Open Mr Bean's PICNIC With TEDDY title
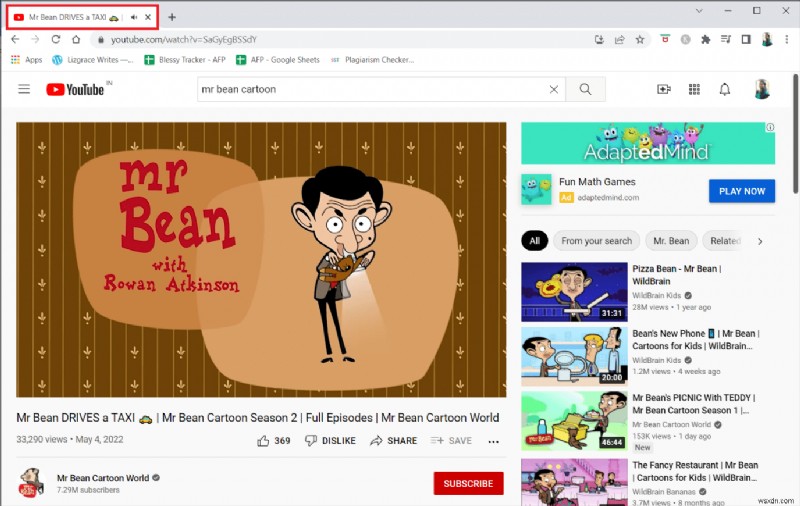The height and width of the screenshot is (506, 800). (x=694, y=404)
